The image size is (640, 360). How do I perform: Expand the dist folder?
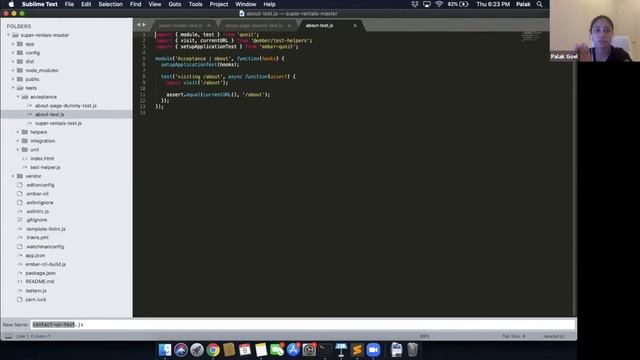(x=13, y=62)
